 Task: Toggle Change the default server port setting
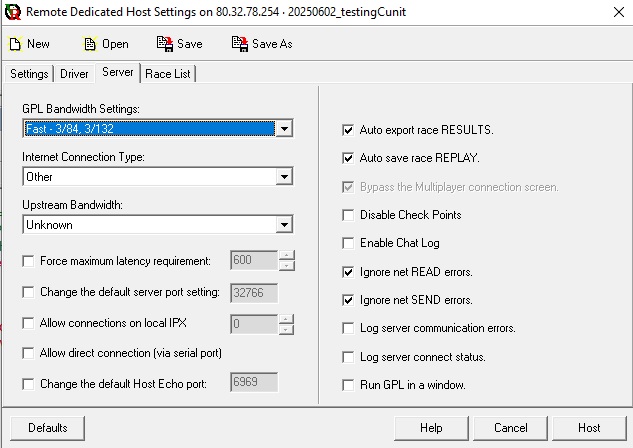(28, 292)
